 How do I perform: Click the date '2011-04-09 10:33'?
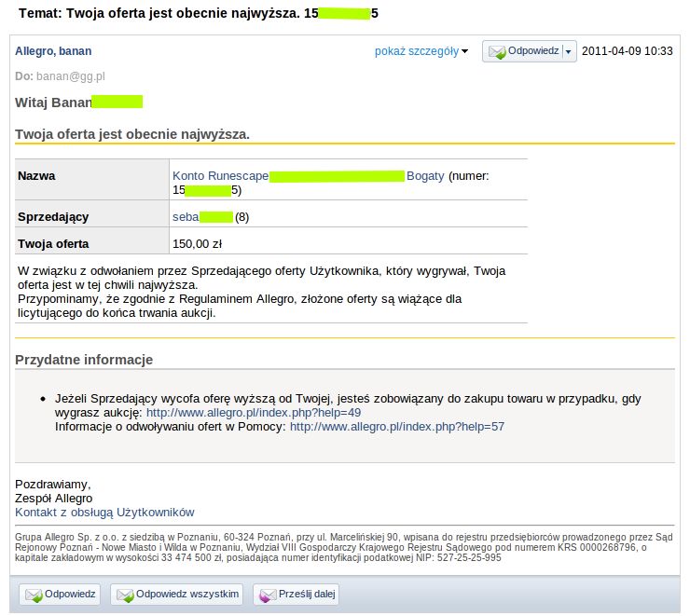pos(628,51)
